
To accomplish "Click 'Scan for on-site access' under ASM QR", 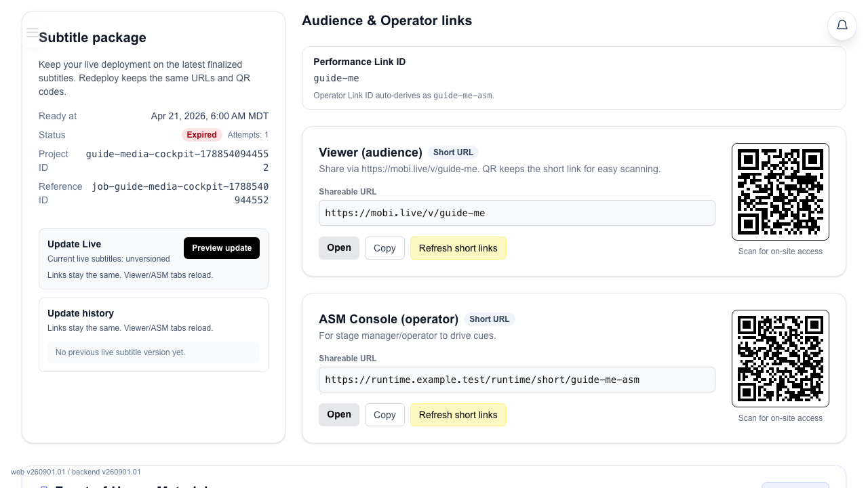I will click(781, 418).
